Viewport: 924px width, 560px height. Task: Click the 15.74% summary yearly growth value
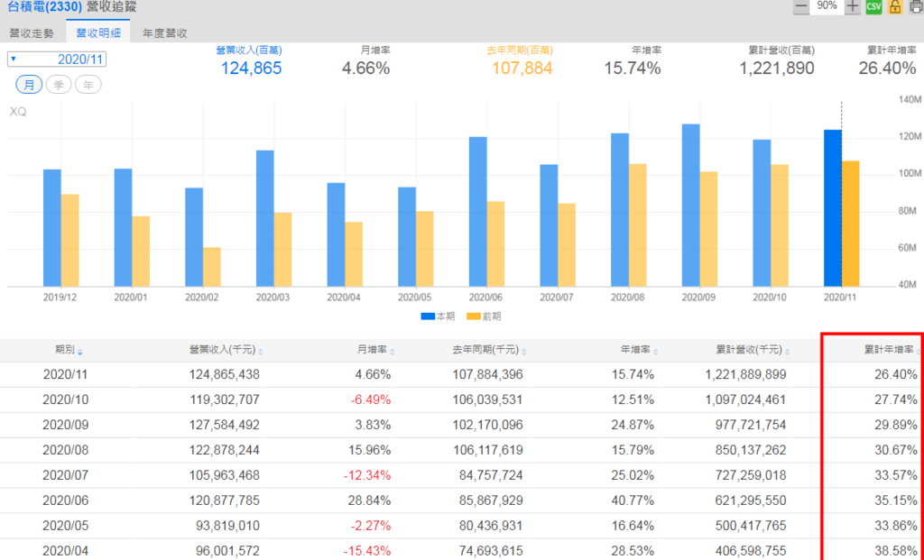[633, 69]
